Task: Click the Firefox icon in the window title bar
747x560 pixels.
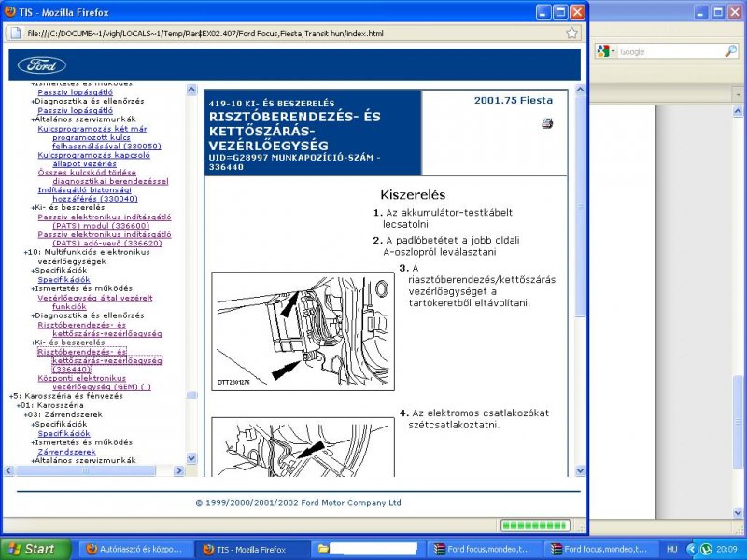Action: pyautogui.click(x=9, y=11)
